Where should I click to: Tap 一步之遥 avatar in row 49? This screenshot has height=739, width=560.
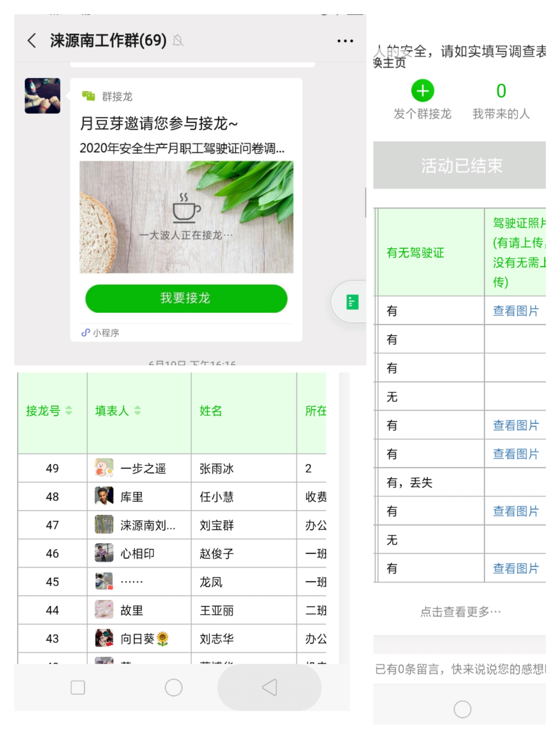pyautogui.click(x=104, y=468)
